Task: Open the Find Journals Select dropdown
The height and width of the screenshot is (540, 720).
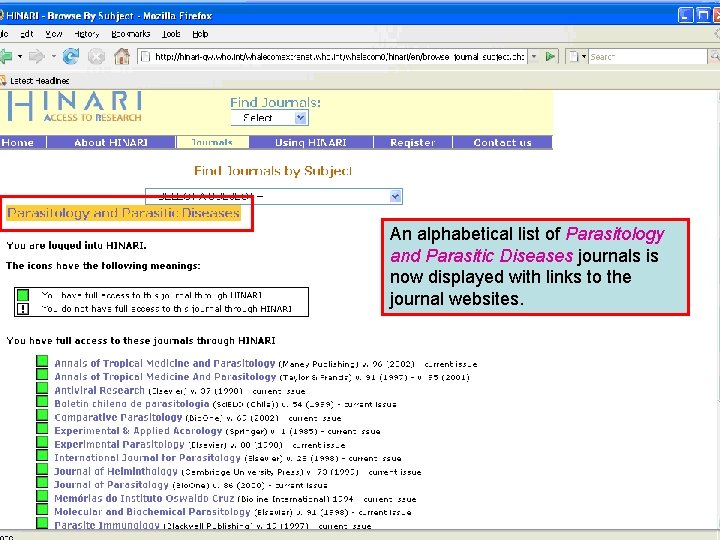Action: [x=270, y=118]
